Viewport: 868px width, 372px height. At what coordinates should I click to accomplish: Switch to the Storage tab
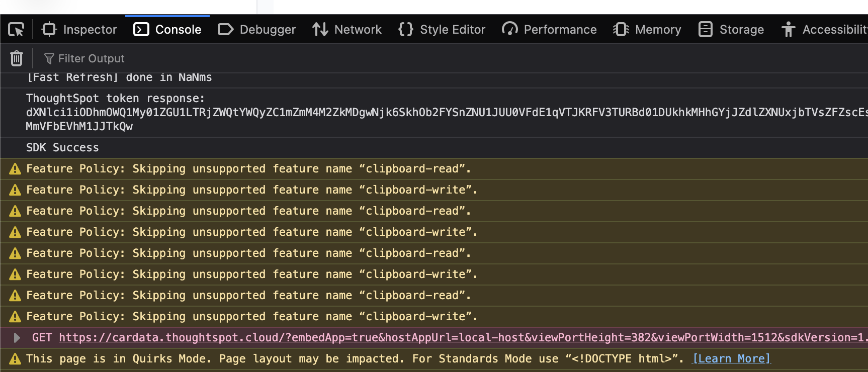pos(732,30)
